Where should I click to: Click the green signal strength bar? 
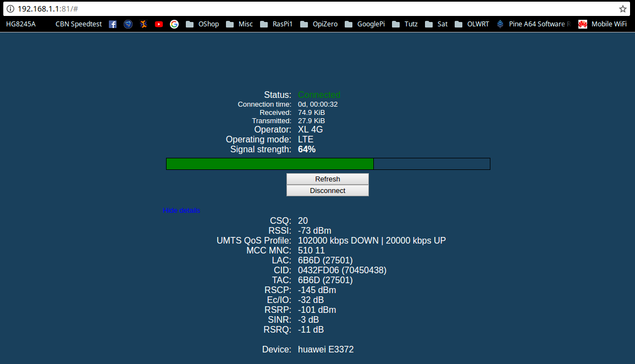(x=270, y=164)
